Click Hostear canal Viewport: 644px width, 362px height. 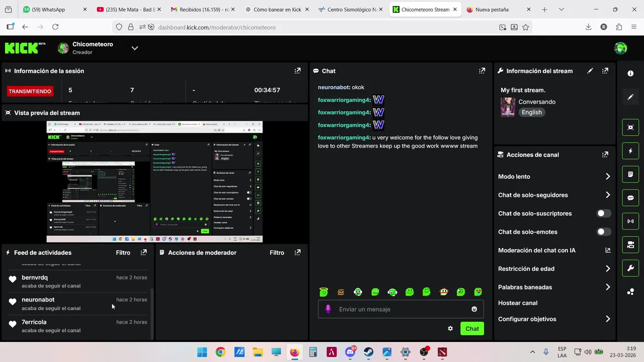coord(518,303)
